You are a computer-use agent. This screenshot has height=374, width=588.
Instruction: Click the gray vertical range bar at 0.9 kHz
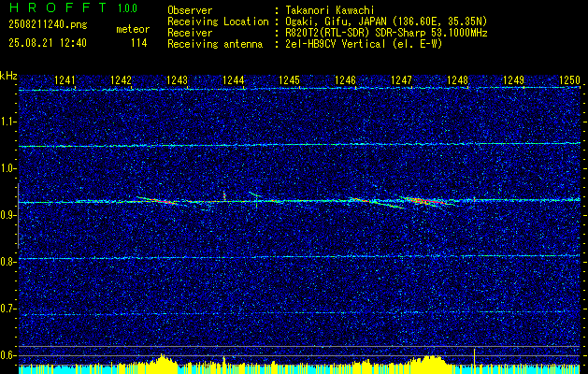(19, 216)
